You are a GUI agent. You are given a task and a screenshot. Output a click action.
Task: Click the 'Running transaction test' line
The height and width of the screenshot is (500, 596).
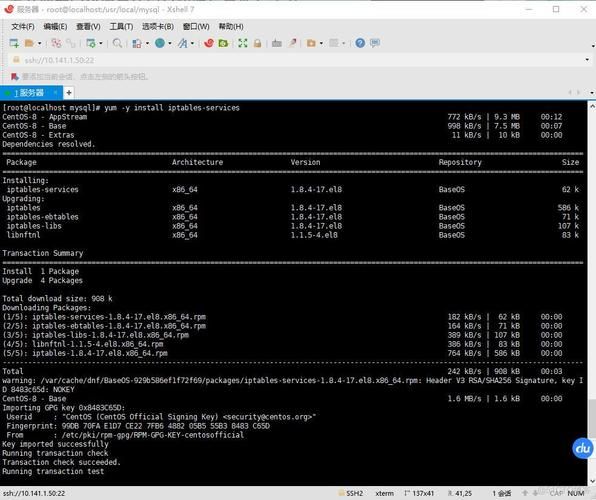tap(53, 471)
